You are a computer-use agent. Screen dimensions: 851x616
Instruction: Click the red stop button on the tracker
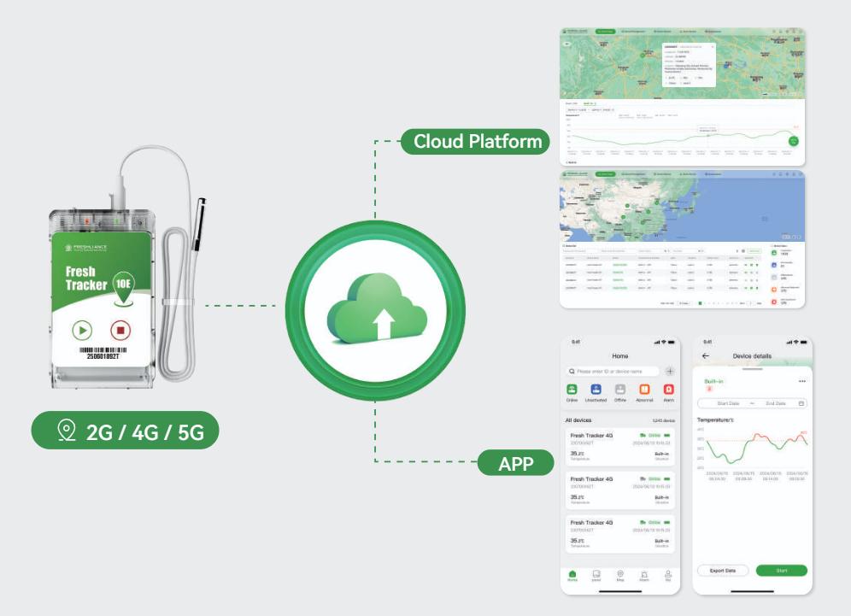pos(120,330)
